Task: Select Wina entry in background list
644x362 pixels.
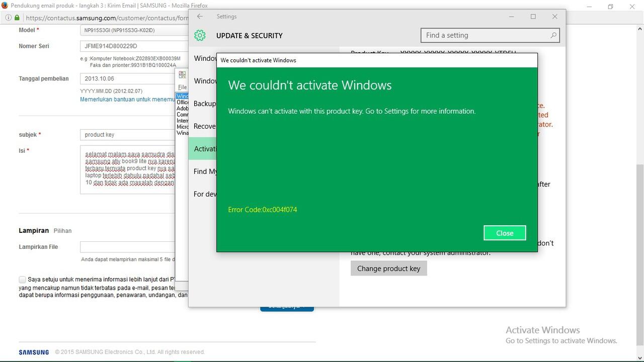Action: pyautogui.click(x=182, y=133)
